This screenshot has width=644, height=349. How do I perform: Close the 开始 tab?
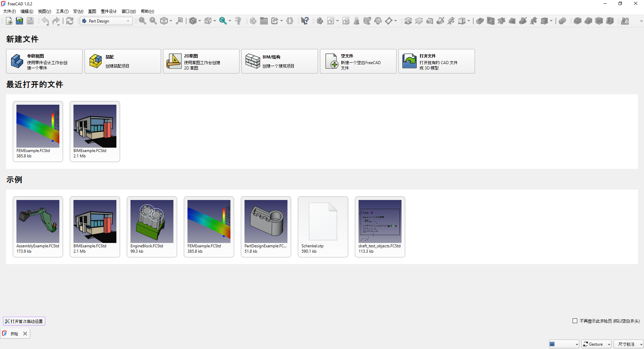coord(25,334)
